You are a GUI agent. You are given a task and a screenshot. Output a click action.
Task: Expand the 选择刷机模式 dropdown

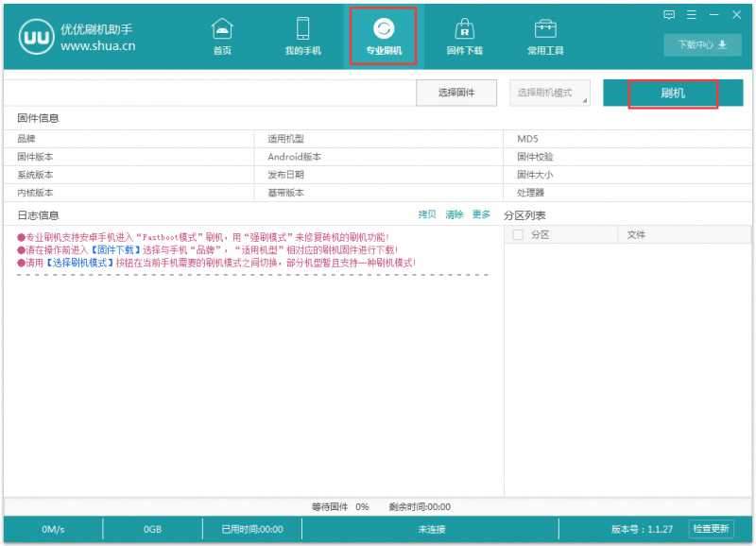(x=552, y=93)
